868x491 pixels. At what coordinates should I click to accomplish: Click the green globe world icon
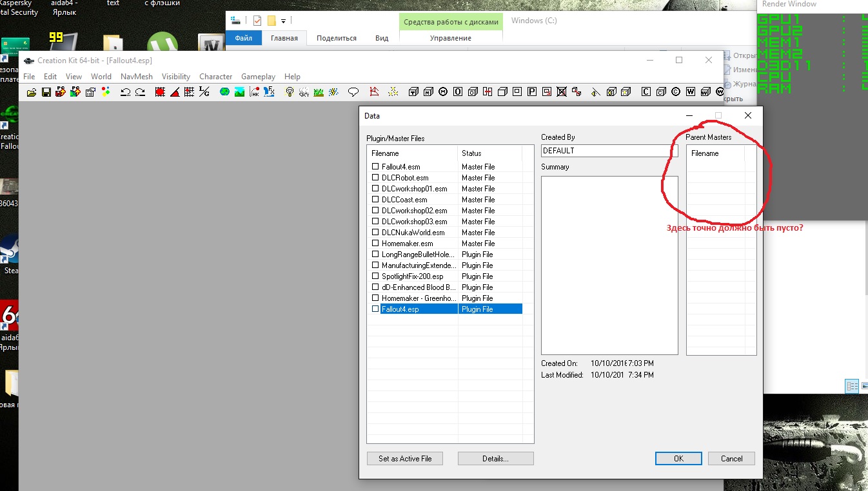pos(224,92)
